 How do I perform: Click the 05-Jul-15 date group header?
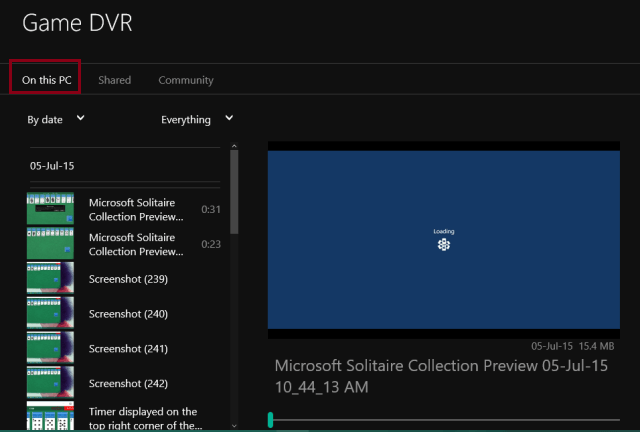(52, 166)
